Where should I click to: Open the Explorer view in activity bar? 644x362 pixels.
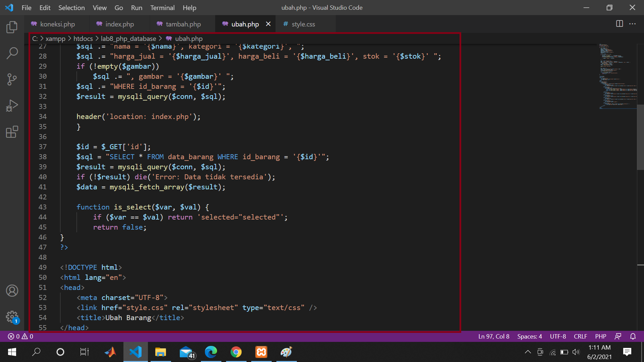click(x=12, y=27)
